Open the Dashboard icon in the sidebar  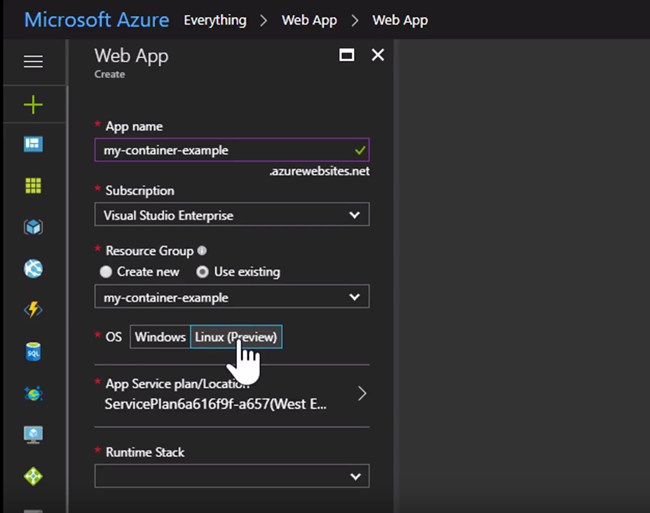click(33, 144)
